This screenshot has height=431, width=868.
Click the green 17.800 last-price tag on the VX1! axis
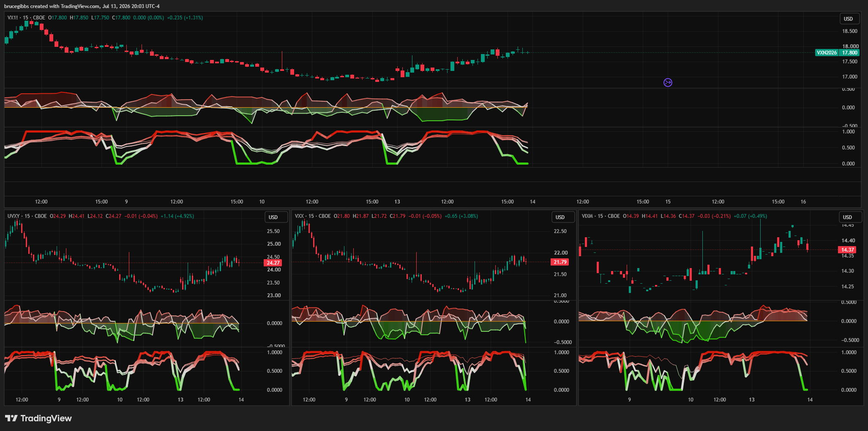849,53
